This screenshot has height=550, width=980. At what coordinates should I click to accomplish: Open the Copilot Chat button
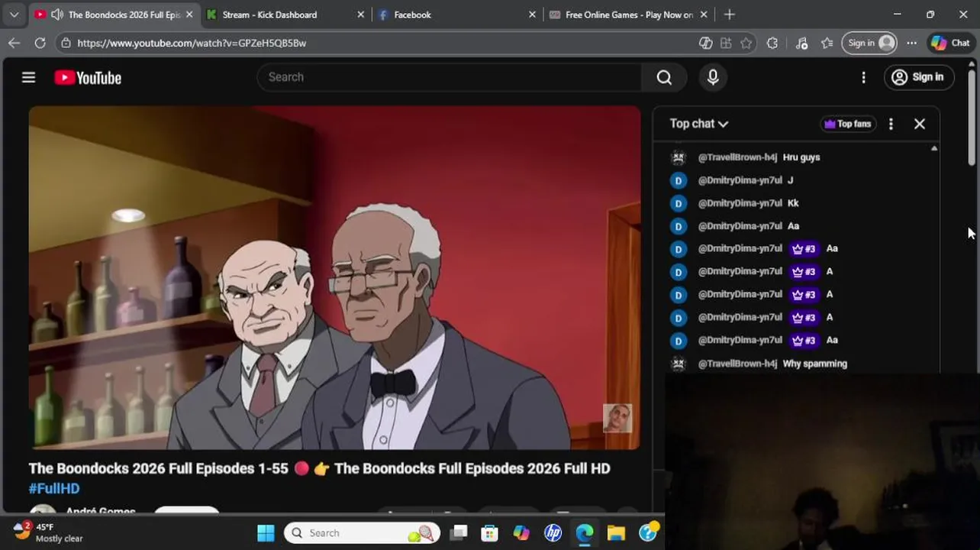[x=950, y=43]
